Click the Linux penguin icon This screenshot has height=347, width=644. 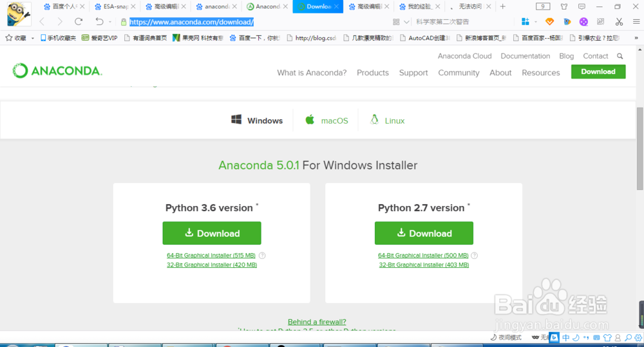(x=374, y=120)
